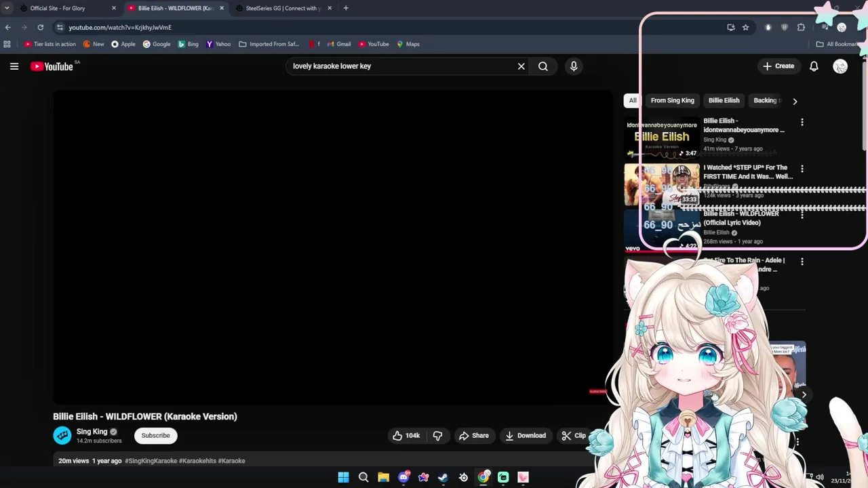The image size is (868, 488).
Task: Open Windows Start menu
Action: pyautogui.click(x=343, y=477)
